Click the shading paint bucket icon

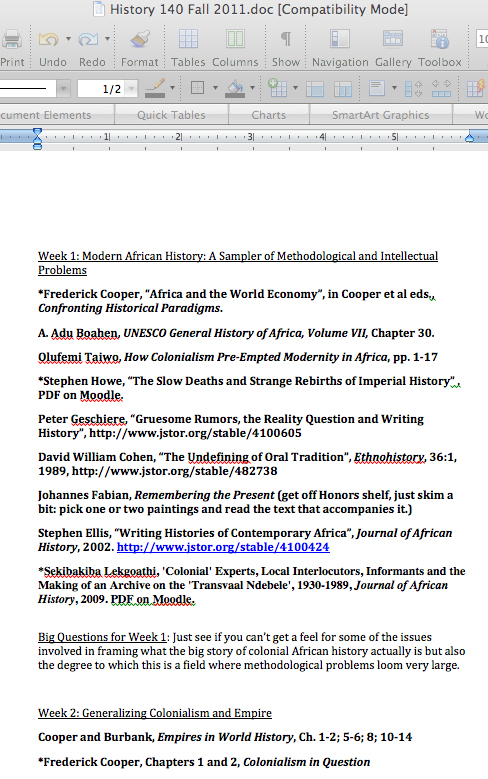(236, 88)
